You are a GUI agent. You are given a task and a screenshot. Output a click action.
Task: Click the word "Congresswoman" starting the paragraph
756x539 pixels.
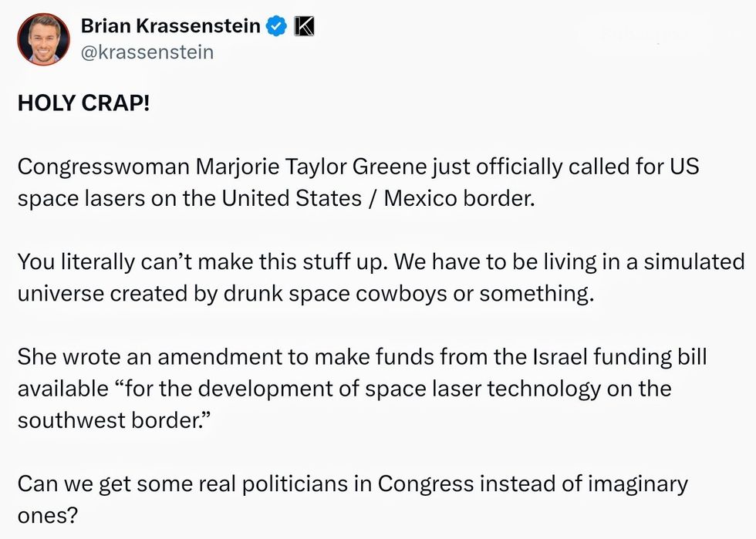(x=105, y=167)
